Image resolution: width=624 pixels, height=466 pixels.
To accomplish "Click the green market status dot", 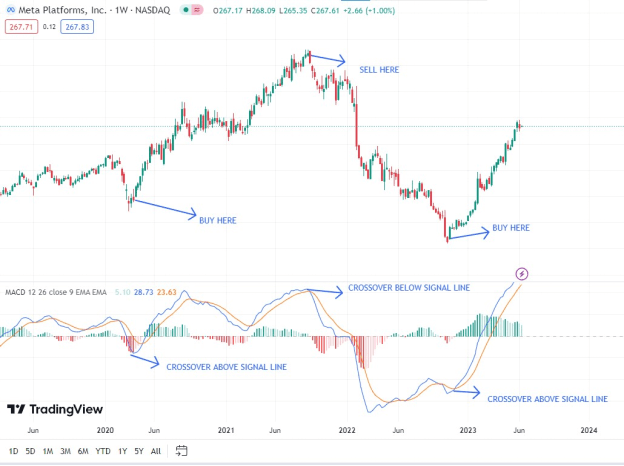I will pos(186,10).
